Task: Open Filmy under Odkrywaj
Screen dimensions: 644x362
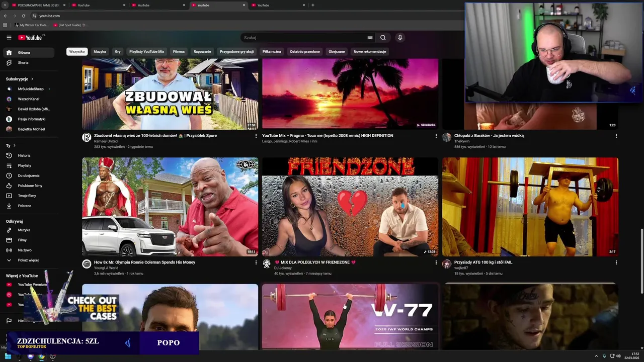Action: click(30, 240)
